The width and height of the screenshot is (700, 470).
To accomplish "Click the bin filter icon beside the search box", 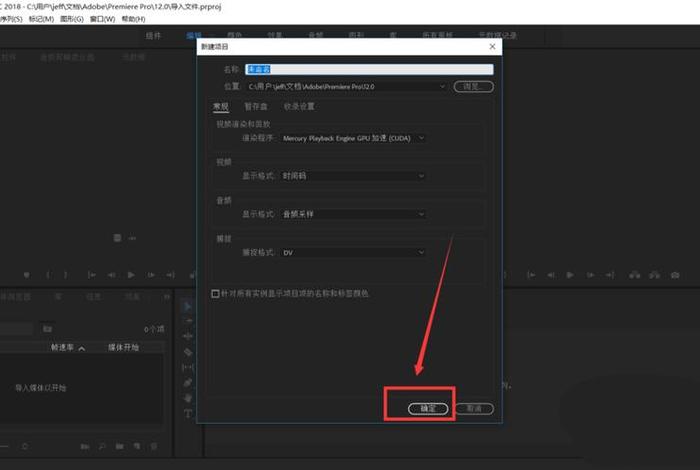I will coord(47,329).
